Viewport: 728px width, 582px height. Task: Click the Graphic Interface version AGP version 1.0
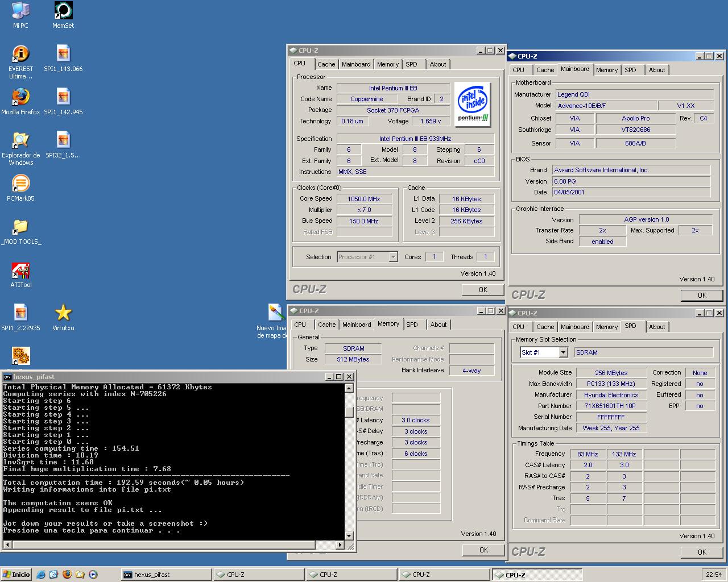(646, 219)
